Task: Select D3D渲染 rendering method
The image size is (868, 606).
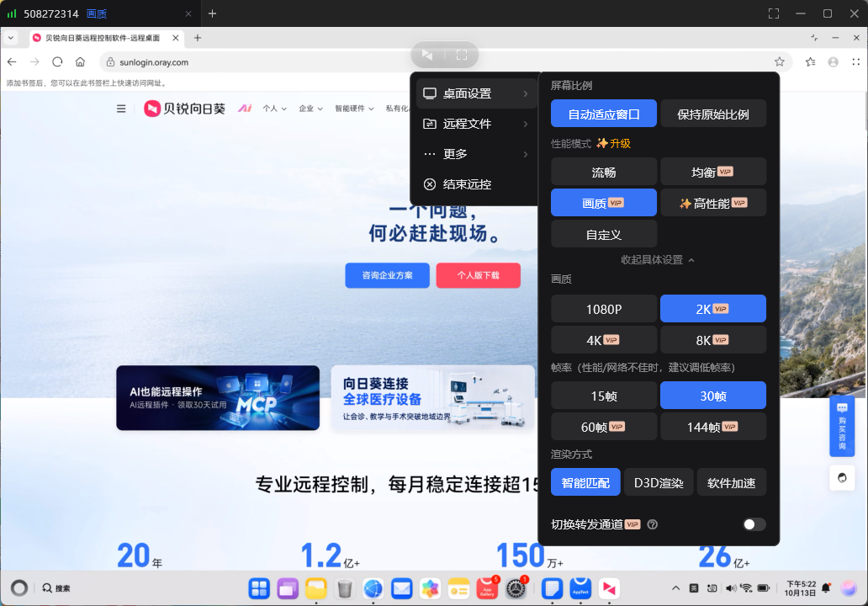Action: pyautogui.click(x=659, y=482)
